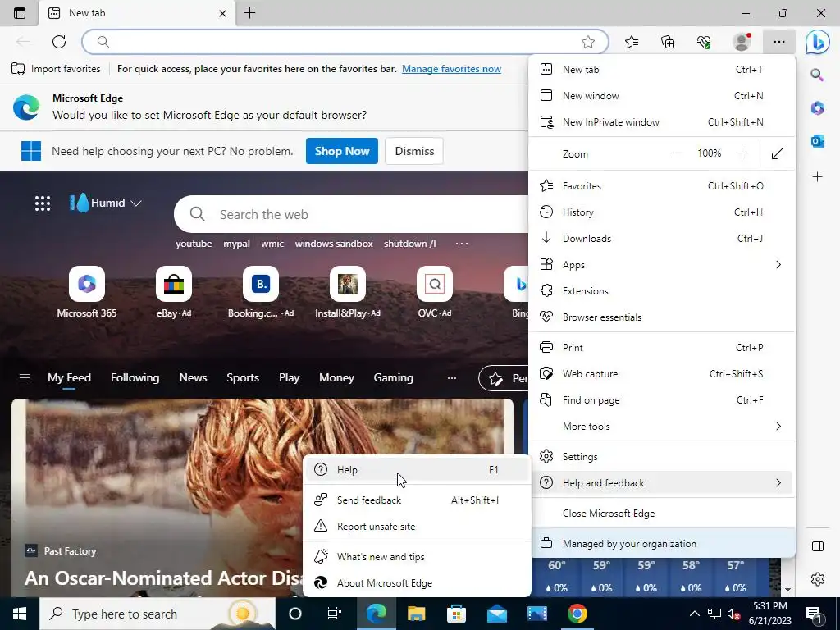Screen dimensions: 840x630
Task: Click Zoom out minus button
Action: coord(677,153)
